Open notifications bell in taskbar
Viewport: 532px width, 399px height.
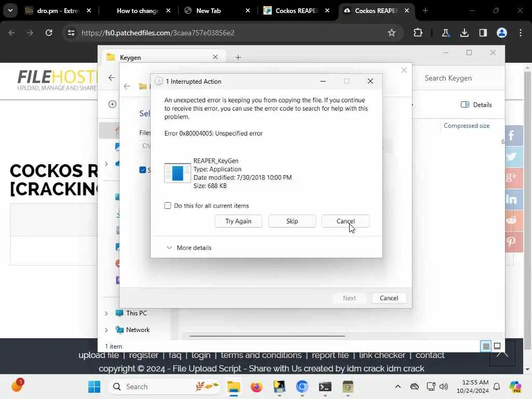(x=497, y=387)
